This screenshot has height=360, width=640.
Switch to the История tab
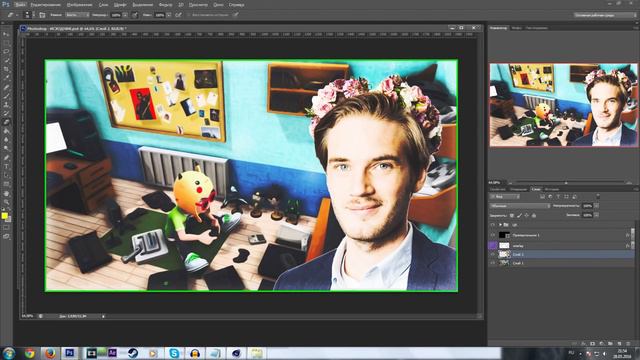pyautogui.click(x=552, y=189)
